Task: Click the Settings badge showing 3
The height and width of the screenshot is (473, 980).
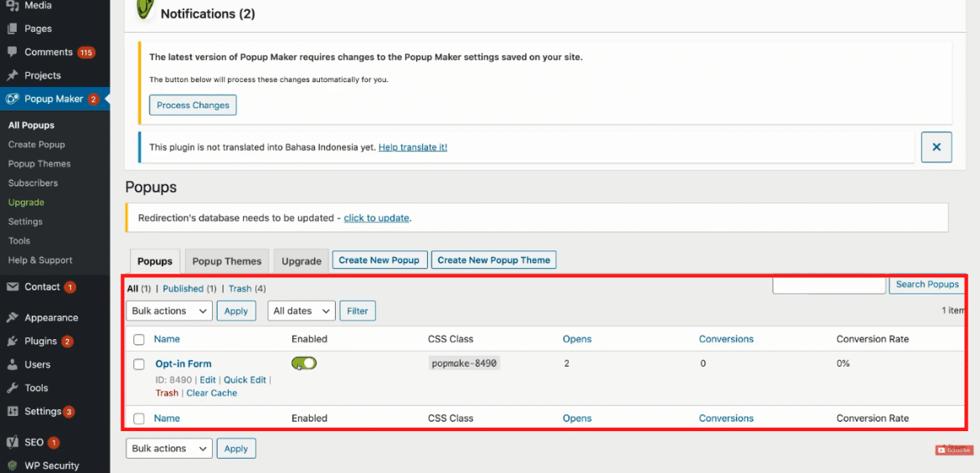Action: [x=69, y=412]
